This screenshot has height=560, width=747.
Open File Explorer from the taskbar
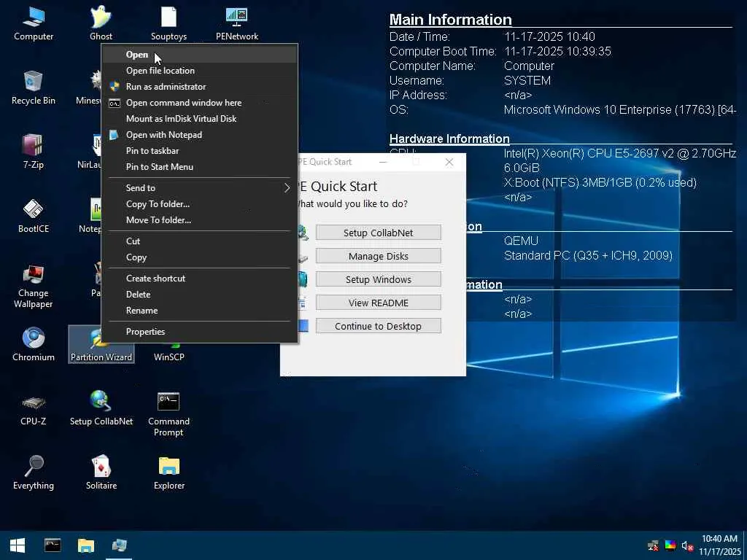click(86, 545)
